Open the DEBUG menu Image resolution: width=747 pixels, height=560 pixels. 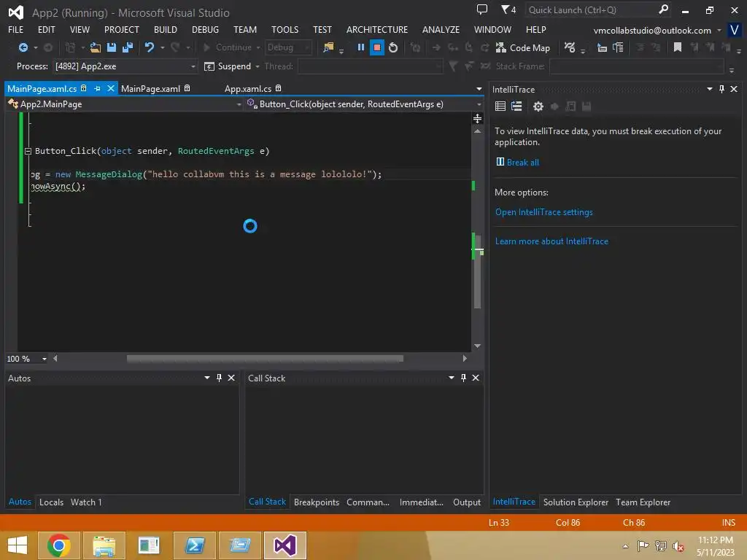(x=205, y=29)
